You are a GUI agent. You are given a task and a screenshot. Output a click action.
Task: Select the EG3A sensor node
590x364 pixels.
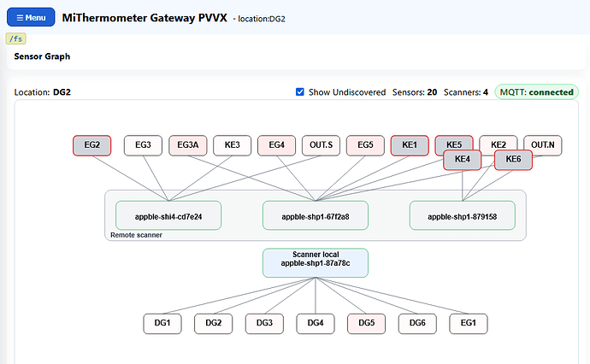point(188,145)
